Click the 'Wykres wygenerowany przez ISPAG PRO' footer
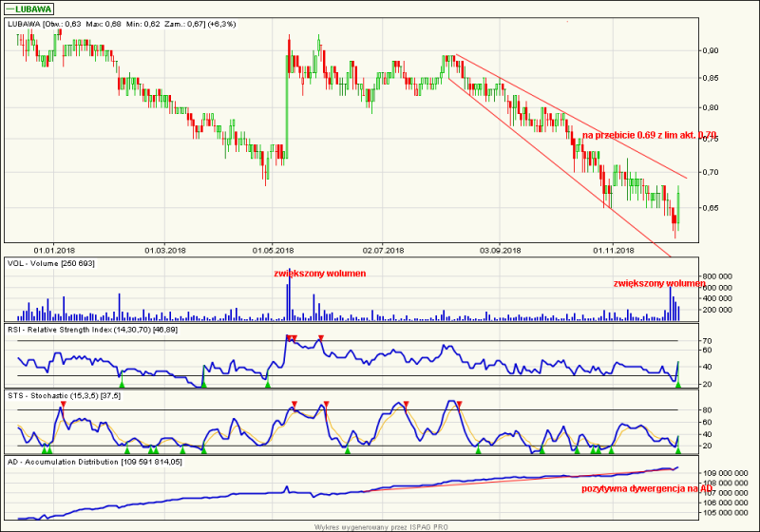 pos(380,526)
